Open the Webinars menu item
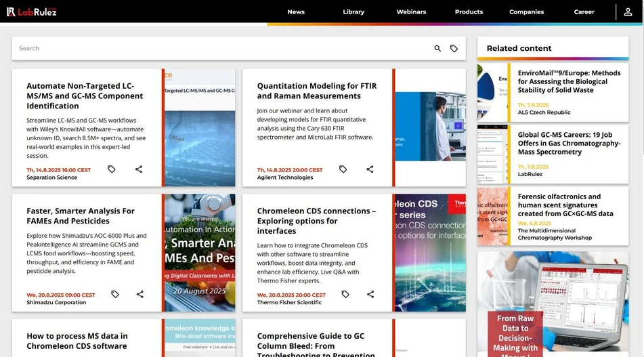The height and width of the screenshot is (357, 644). pyautogui.click(x=411, y=12)
